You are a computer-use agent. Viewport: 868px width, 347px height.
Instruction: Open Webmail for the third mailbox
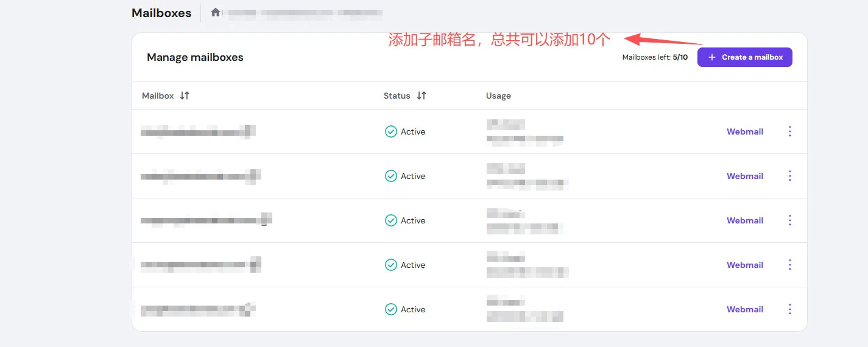pyautogui.click(x=744, y=220)
